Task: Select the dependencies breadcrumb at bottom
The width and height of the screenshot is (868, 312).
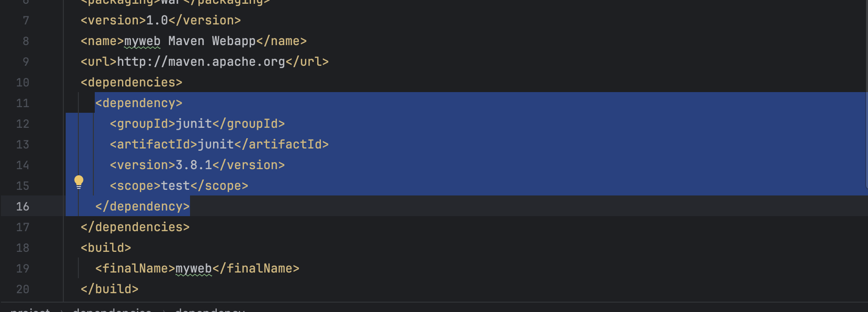Action: pyautogui.click(x=112, y=309)
